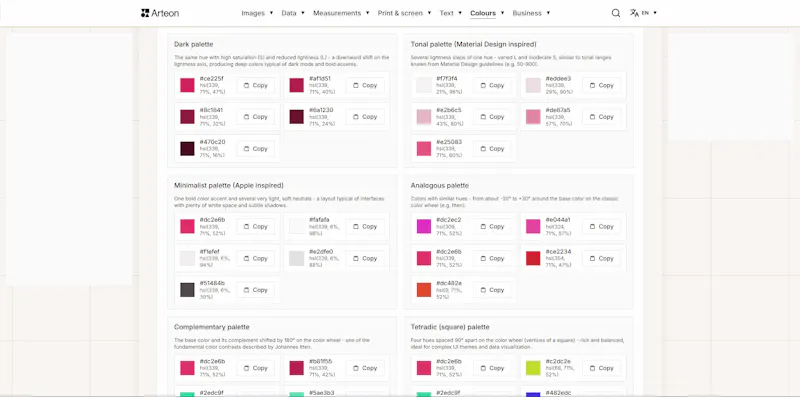800x397 pixels.
Task: Open the Business menu
Action: tap(531, 13)
